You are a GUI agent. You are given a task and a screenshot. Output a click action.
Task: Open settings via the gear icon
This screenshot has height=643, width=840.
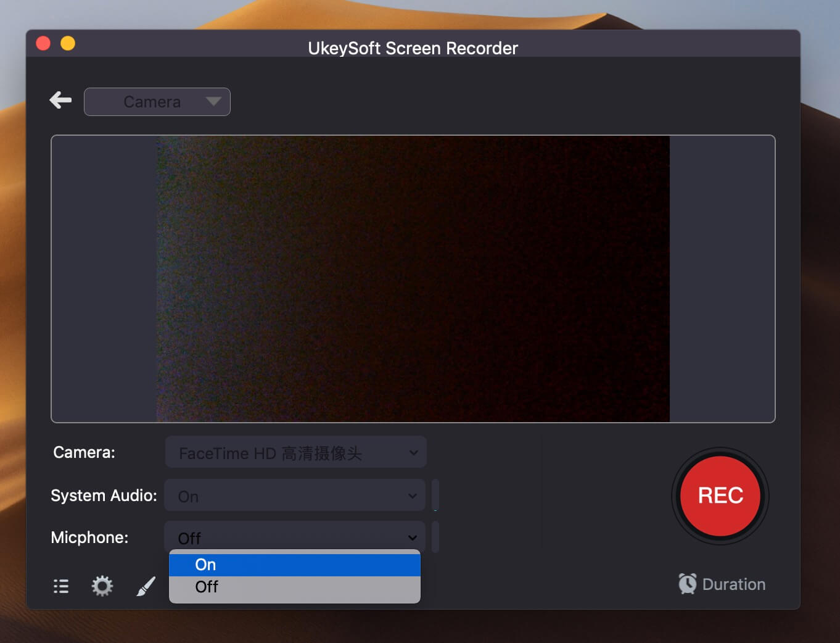102,586
